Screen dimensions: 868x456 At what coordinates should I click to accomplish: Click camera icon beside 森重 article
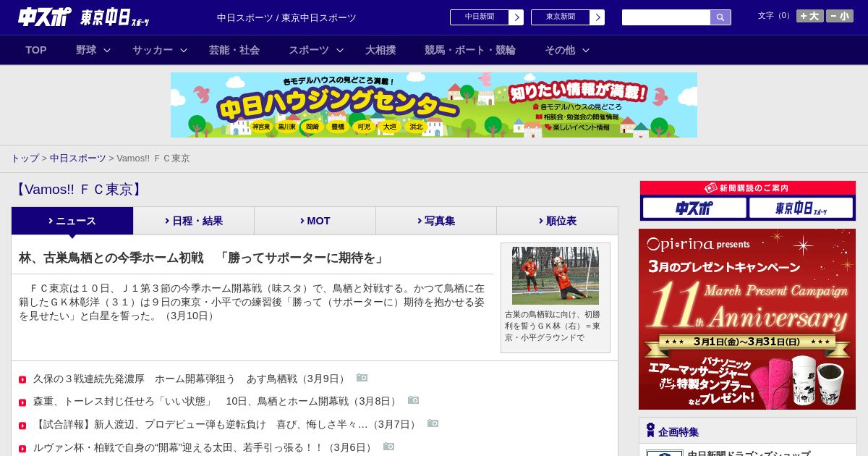tap(413, 400)
